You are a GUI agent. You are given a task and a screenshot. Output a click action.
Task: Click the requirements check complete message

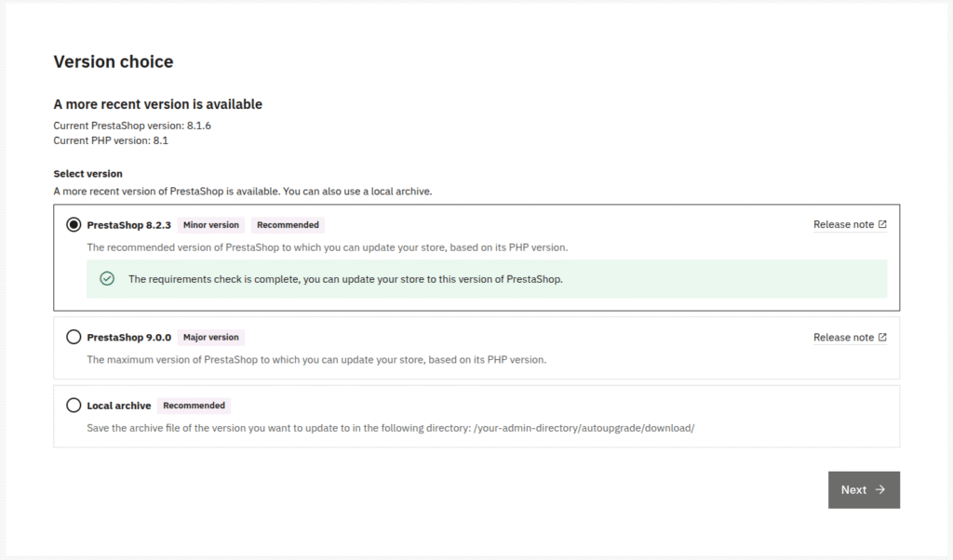point(345,279)
